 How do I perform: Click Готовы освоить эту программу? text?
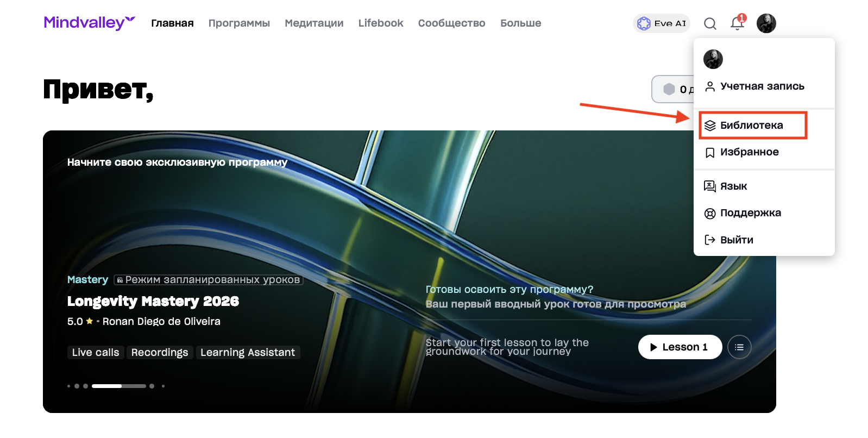(510, 290)
